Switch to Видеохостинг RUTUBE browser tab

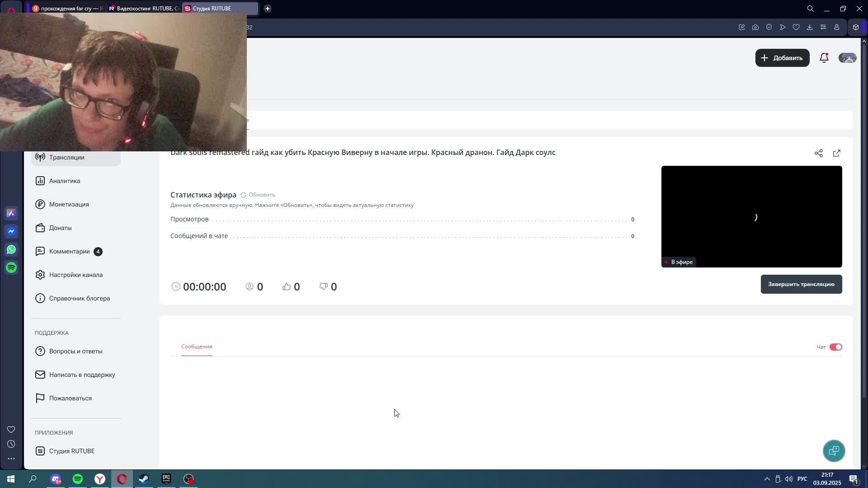point(144,8)
